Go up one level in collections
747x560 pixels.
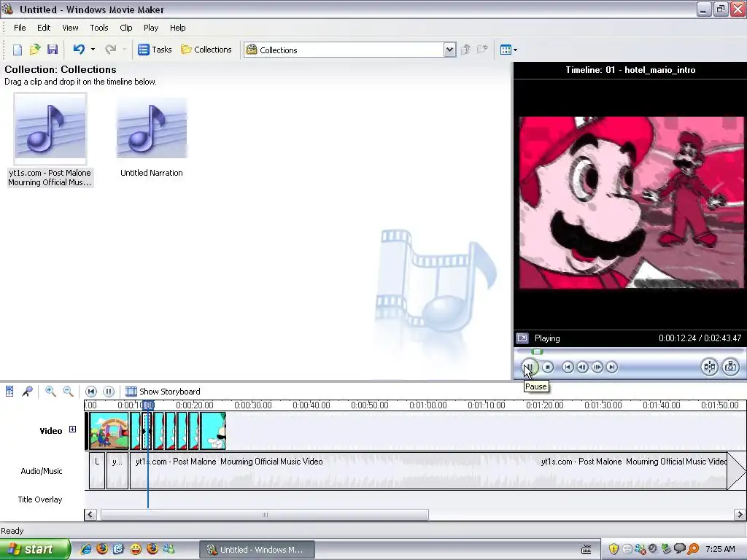(x=466, y=50)
